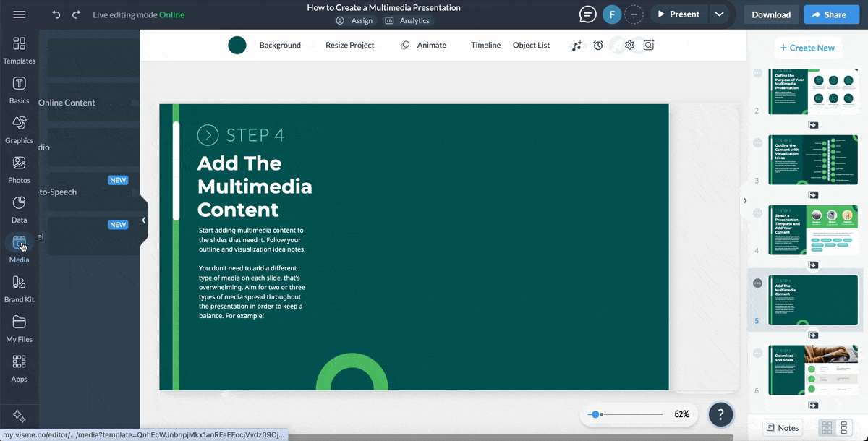868x441 pixels.
Task: Collapse the left media panel
Action: point(144,220)
